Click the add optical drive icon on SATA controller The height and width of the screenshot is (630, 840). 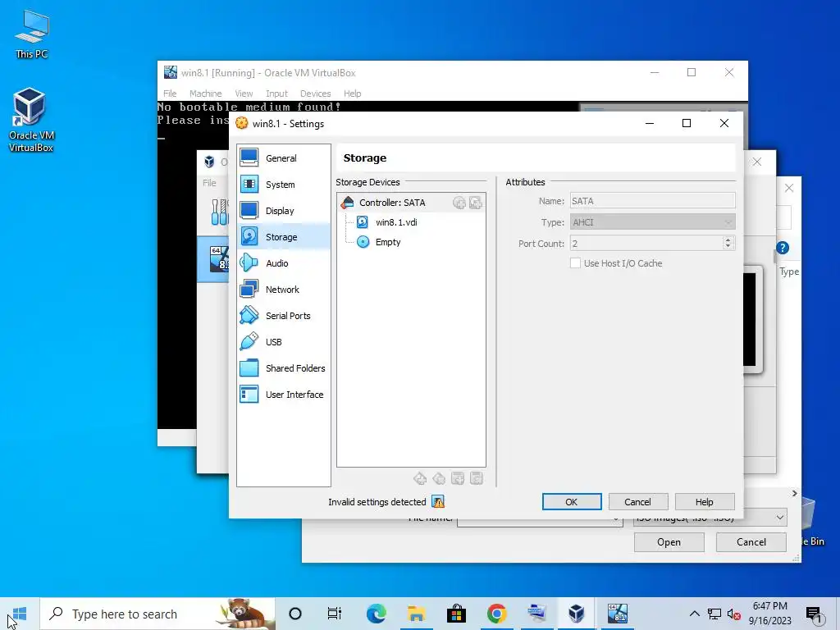pos(459,203)
